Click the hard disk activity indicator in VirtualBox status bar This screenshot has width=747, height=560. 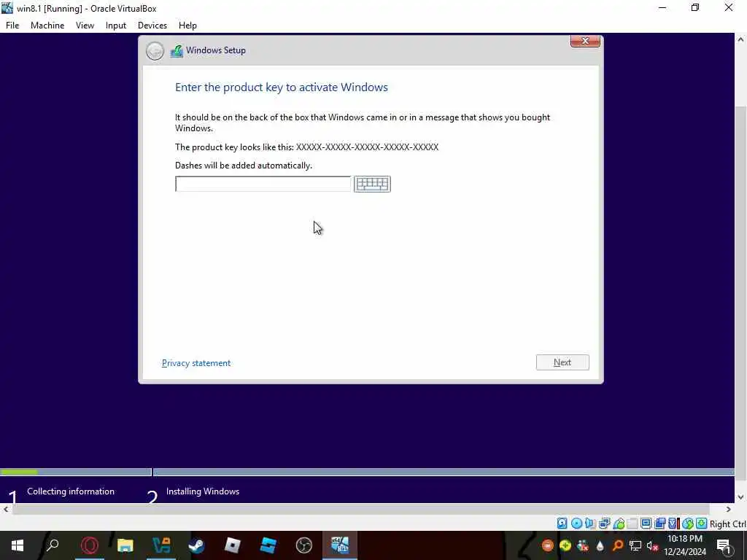click(562, 524)
